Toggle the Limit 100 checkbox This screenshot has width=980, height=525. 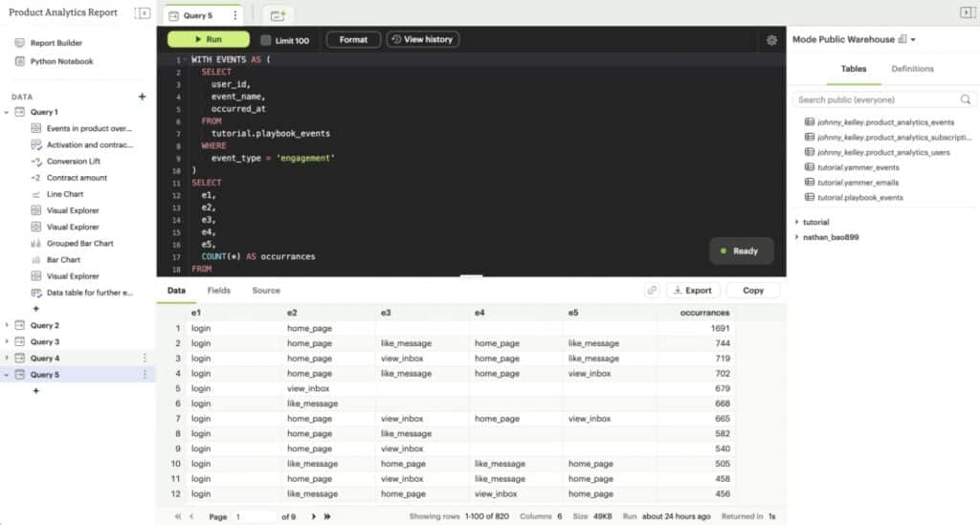266,40
